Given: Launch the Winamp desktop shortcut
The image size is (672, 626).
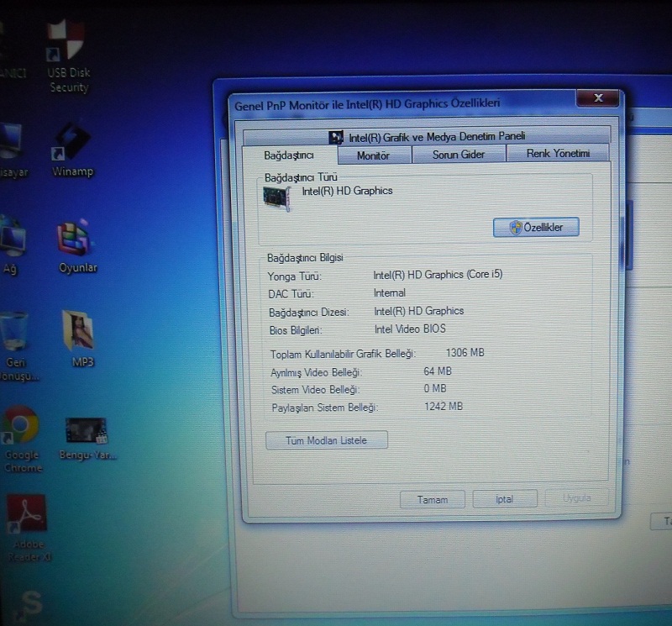Looking at the screenshot, I should (x=72, y=150).
